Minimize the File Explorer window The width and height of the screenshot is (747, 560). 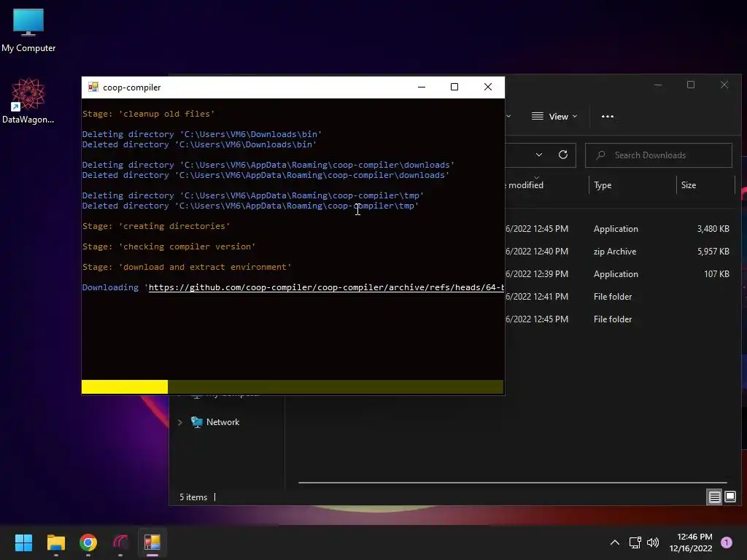click(x=658, y=85)
